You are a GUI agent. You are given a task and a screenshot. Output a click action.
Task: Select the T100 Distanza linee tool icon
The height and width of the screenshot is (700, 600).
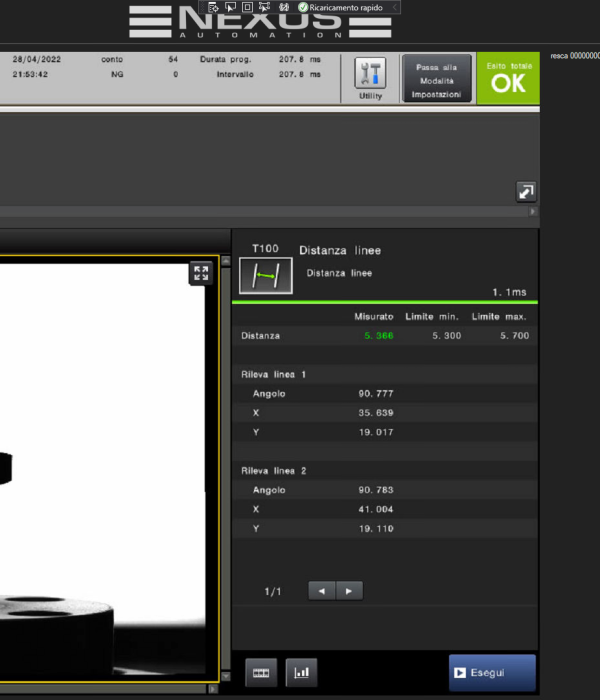click(266, 276)
